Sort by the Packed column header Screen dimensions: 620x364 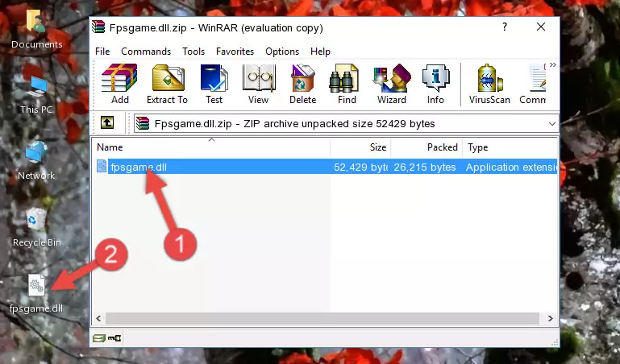[x=427, y=147]
